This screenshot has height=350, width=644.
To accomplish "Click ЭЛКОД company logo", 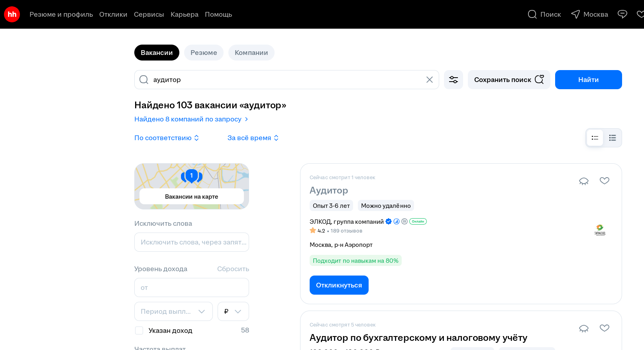I will pos(600,230).
